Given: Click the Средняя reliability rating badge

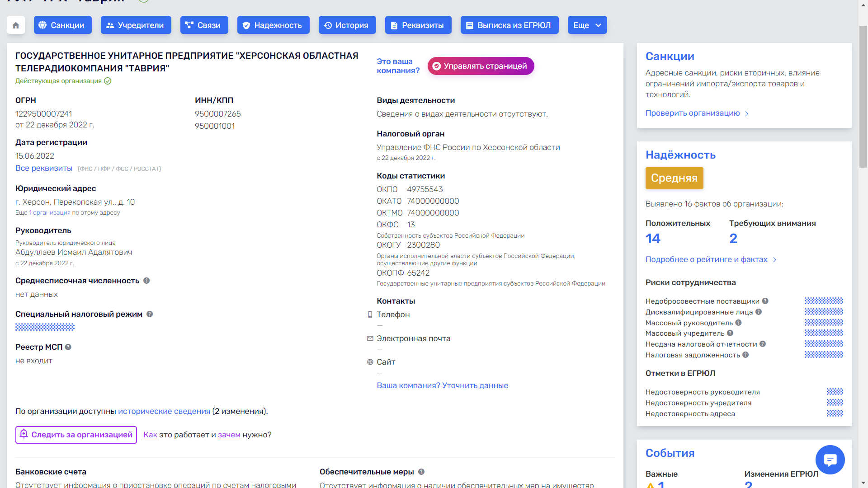Looking at the screenshot, I should click(674, 178).
